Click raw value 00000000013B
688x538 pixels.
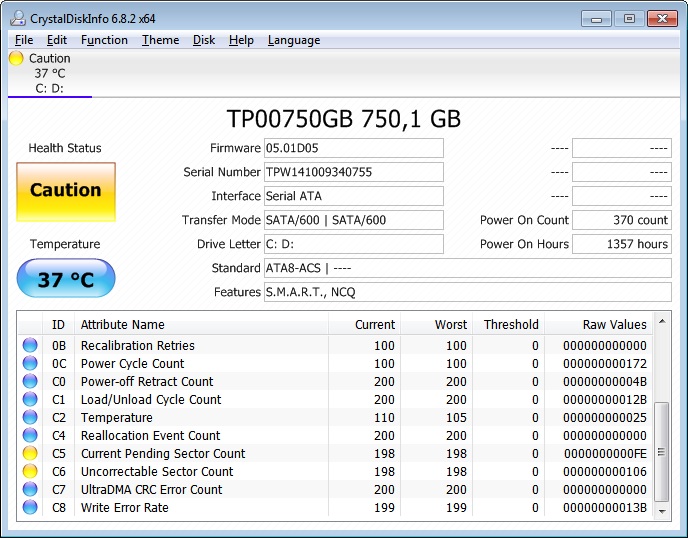[605, 507]
